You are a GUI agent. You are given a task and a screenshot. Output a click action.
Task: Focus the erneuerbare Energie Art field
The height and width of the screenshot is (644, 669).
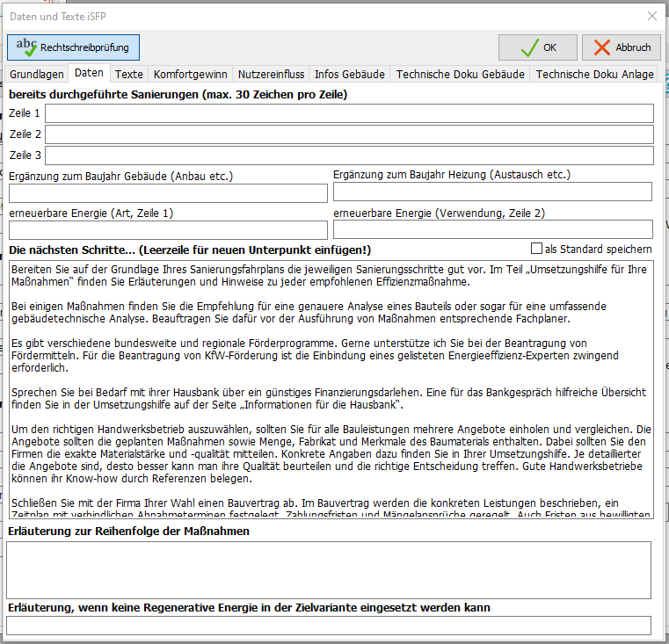(x=168, y=230)
